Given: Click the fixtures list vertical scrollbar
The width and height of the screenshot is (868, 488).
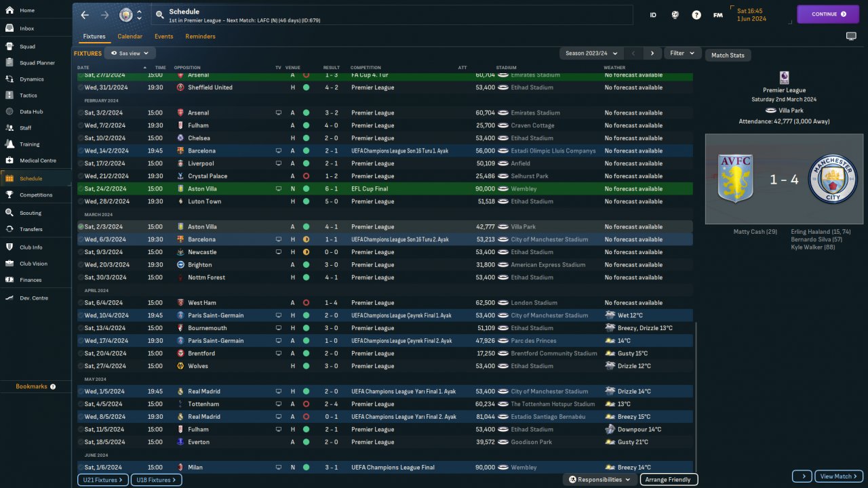Looking at the screenshot, I should 696,396.
